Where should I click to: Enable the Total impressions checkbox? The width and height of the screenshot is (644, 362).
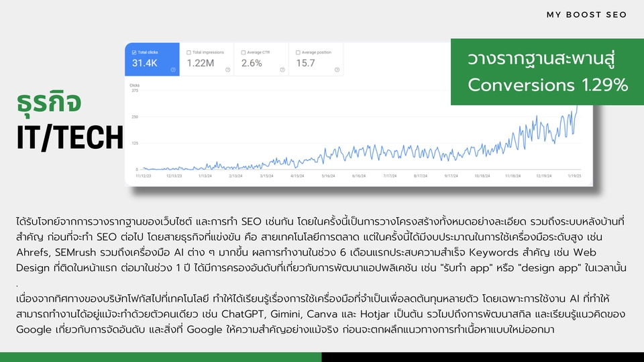(x=189, y=52)
